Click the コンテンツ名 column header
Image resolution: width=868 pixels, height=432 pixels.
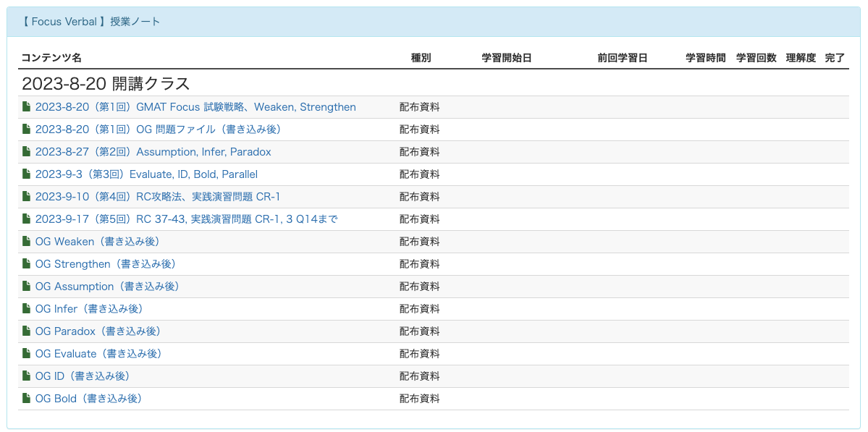click(51, 58)
